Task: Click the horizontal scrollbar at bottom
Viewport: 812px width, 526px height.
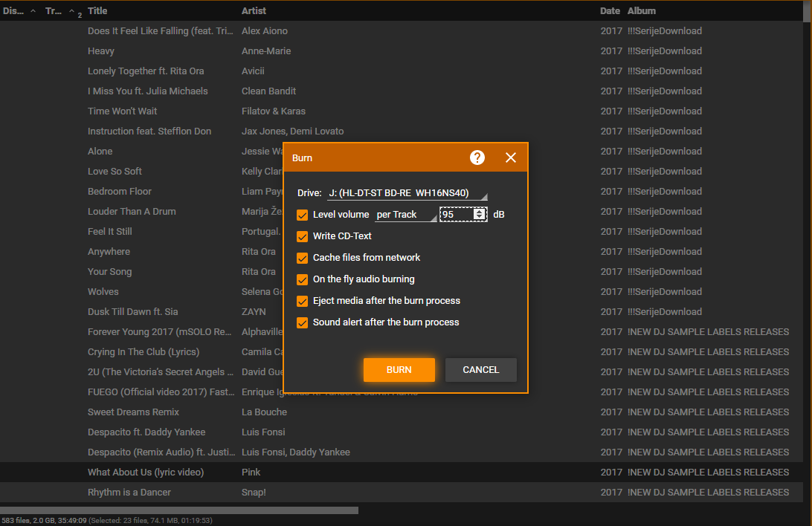Action: (178, 510)
